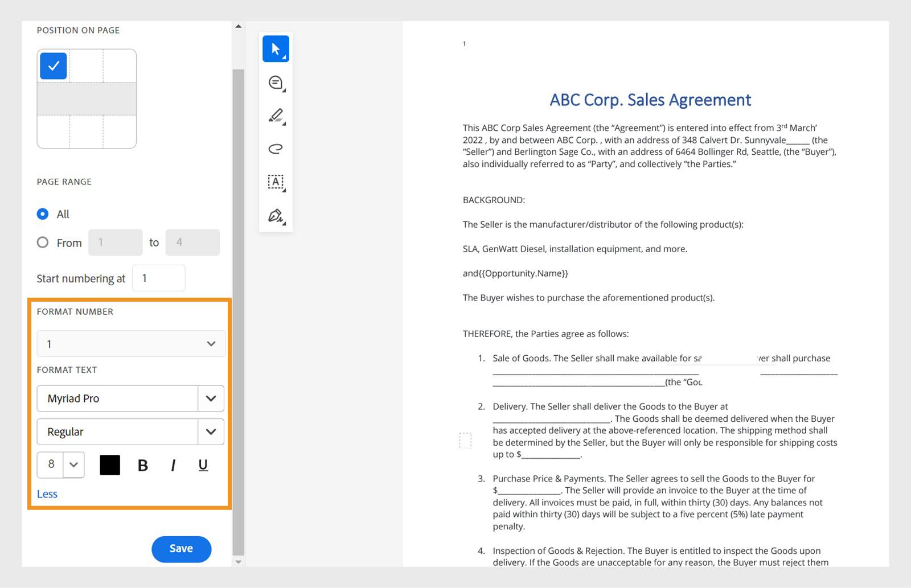Select the top-left position on page
The height and width of the screenshot is (588, 911).
[x=53, y=65]
